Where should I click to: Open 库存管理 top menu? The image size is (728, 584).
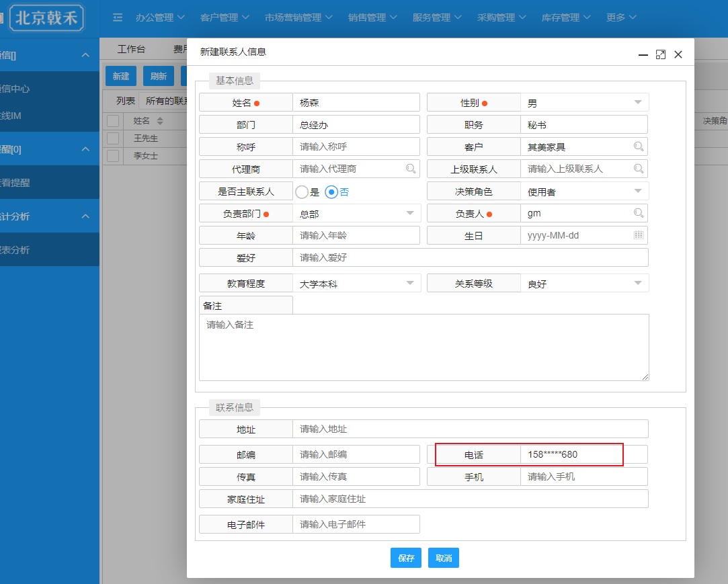pyautogui.click(x=566, y=17)
